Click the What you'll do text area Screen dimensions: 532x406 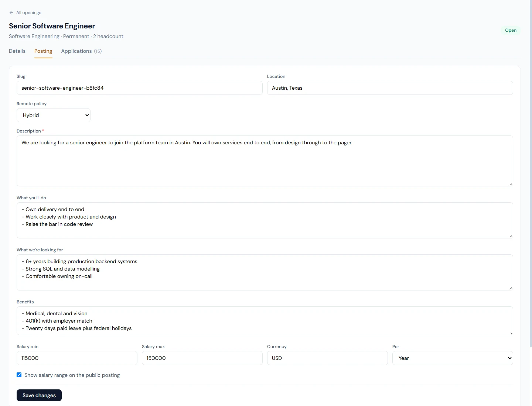(x=265, y=220)
